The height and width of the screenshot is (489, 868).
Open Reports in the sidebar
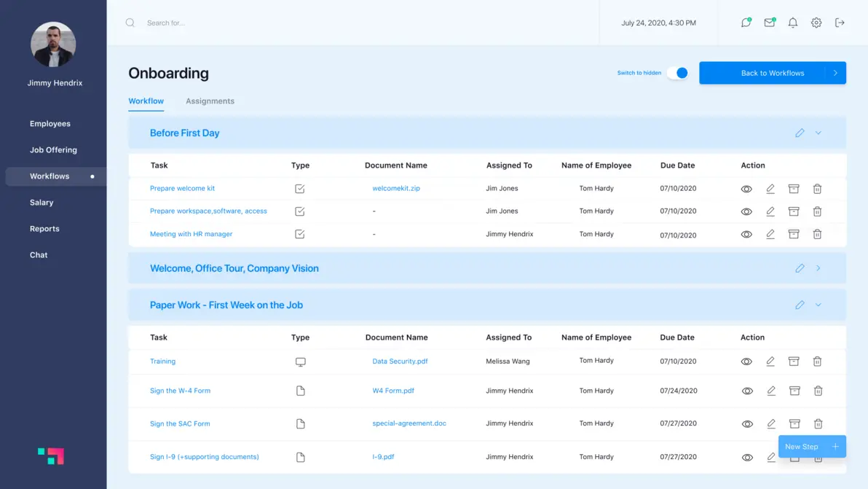(x=44, y=229)
